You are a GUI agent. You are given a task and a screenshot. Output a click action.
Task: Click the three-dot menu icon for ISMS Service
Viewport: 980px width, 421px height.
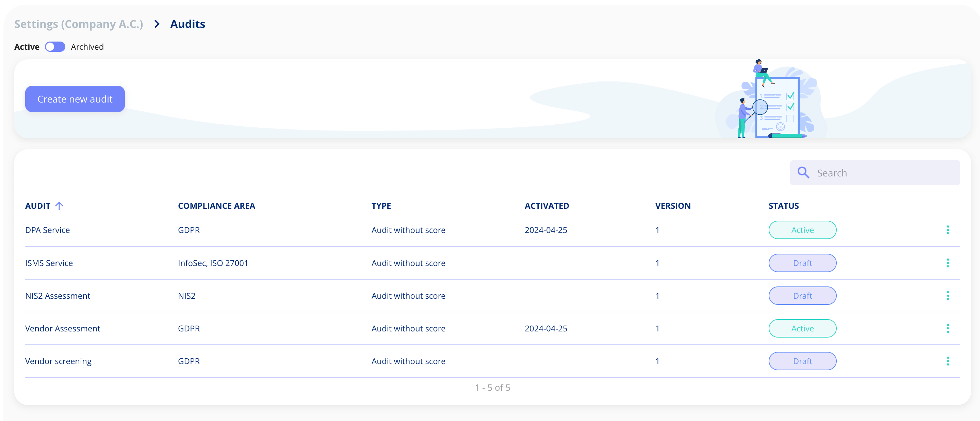tap(947, 262)
